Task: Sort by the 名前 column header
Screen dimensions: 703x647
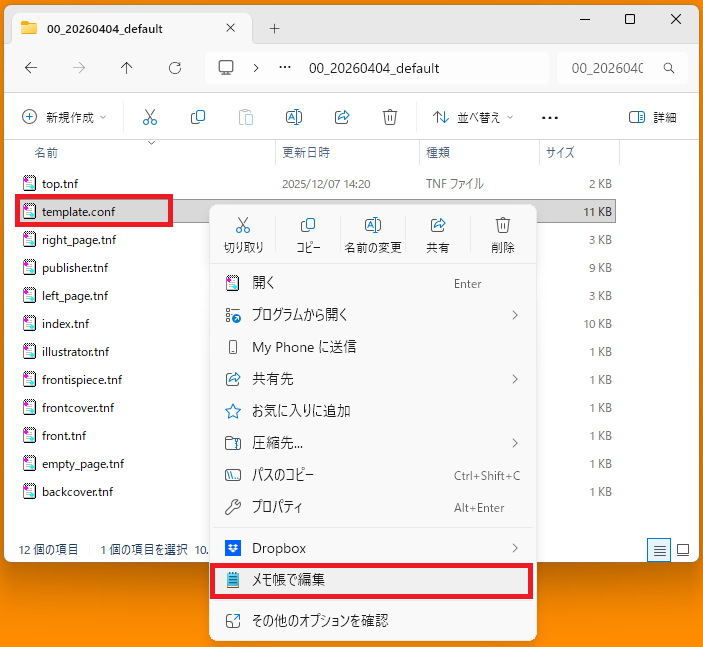Action: (46, 153)
